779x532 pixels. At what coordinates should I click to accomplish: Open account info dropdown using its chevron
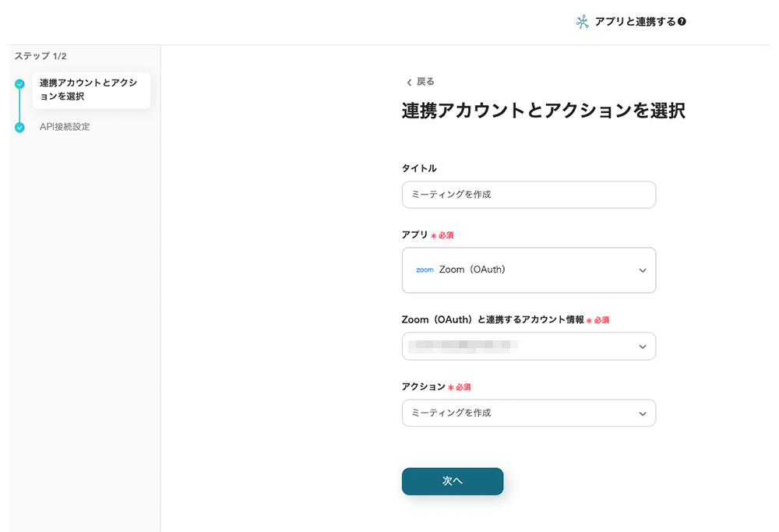point(642,347)
